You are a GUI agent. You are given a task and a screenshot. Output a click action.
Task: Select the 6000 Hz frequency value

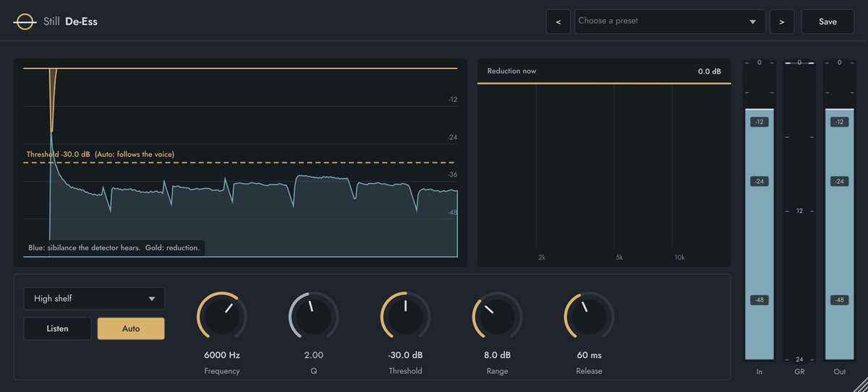222,355
